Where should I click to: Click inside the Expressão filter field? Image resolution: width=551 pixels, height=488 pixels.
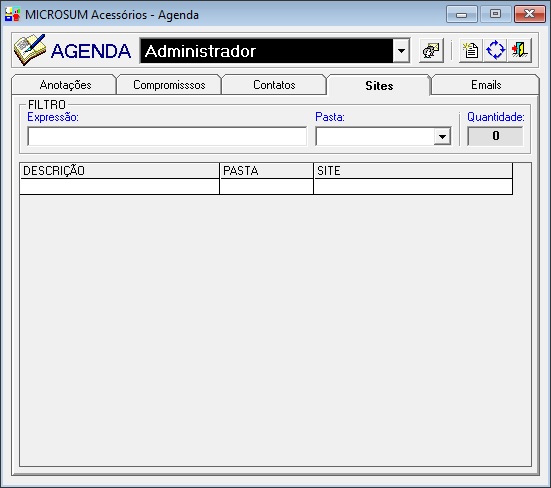click(167, 136)
